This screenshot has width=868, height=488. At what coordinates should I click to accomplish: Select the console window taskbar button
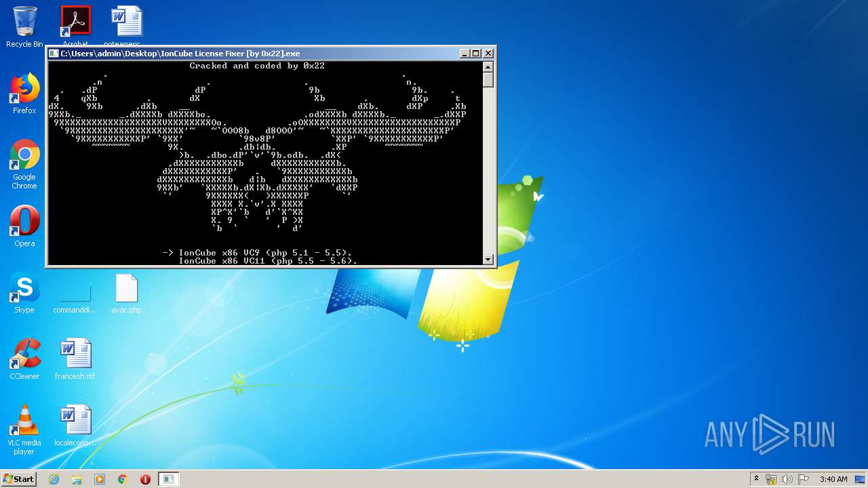click(x=168, y=479)
